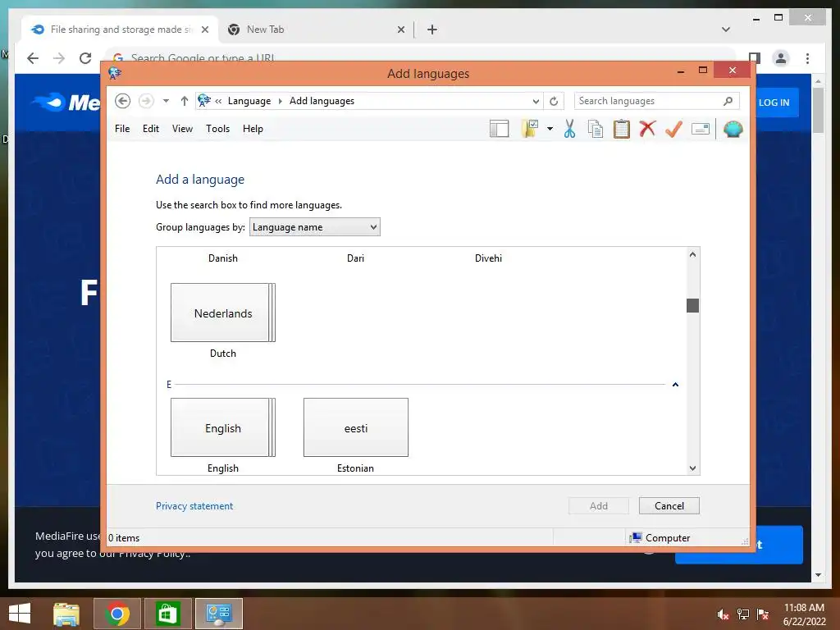Refresh the Add languages window

pyautogui.click(x=554, y=101)
